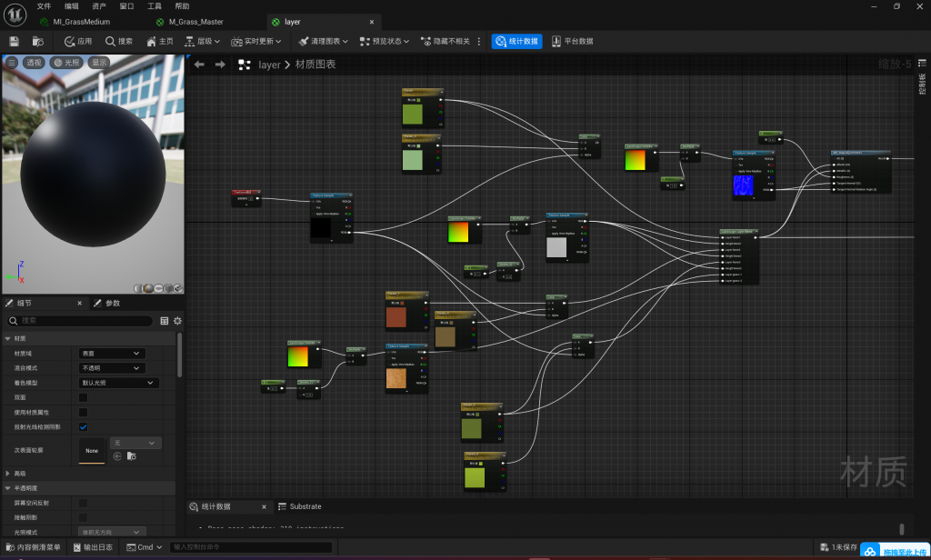931x560 pixels.
Task: Toggle the 统计数据 stats toolbar button
Action: (x=516, y=41)
